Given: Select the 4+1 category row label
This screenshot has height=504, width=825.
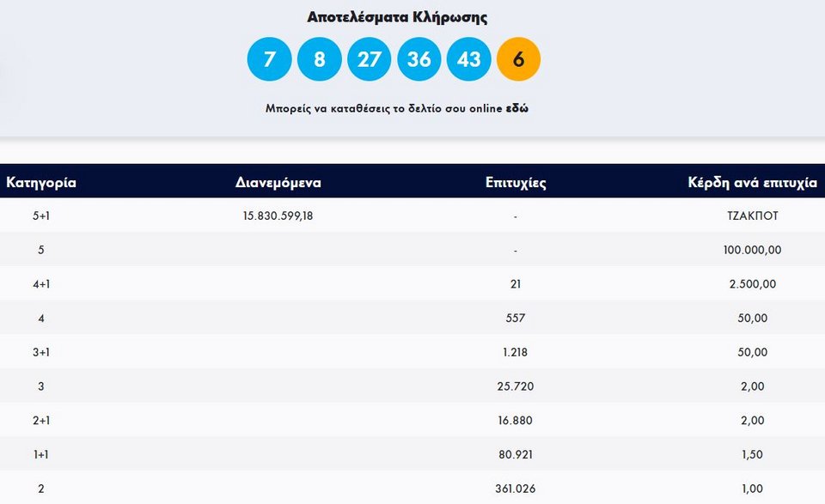Looking at the screenshot, I should (x=40, y=284).
